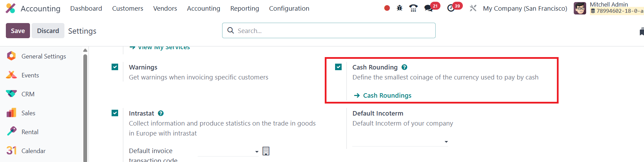The width and height of the screenshot is (644, 162).
Task: Open the conversations messages icon
Action: (x=429, y=8)
